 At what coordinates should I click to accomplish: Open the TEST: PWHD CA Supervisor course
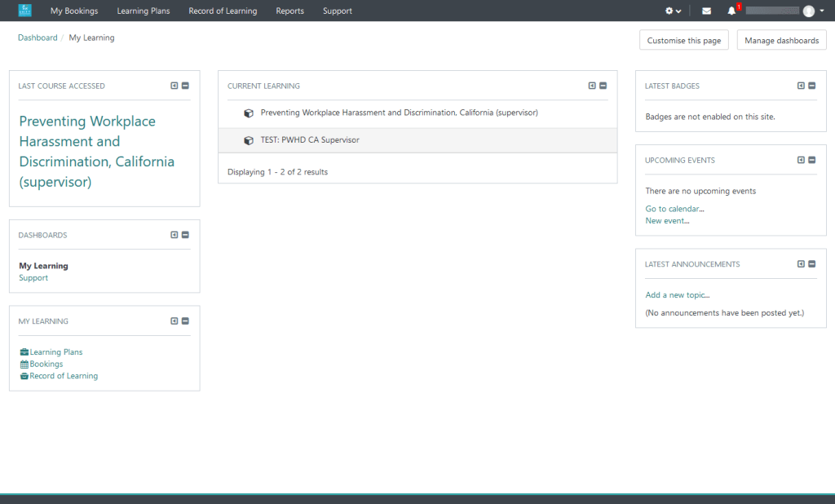tap(310, 140)
